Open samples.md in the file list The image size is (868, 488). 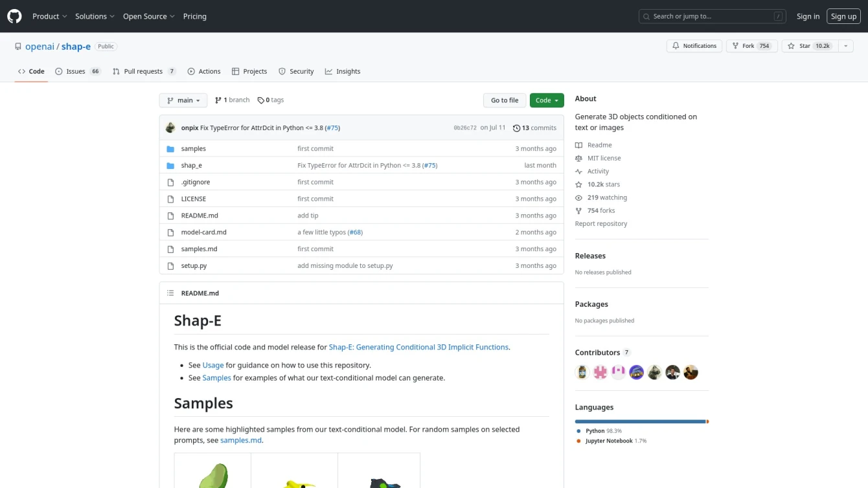tap(199, 249)
